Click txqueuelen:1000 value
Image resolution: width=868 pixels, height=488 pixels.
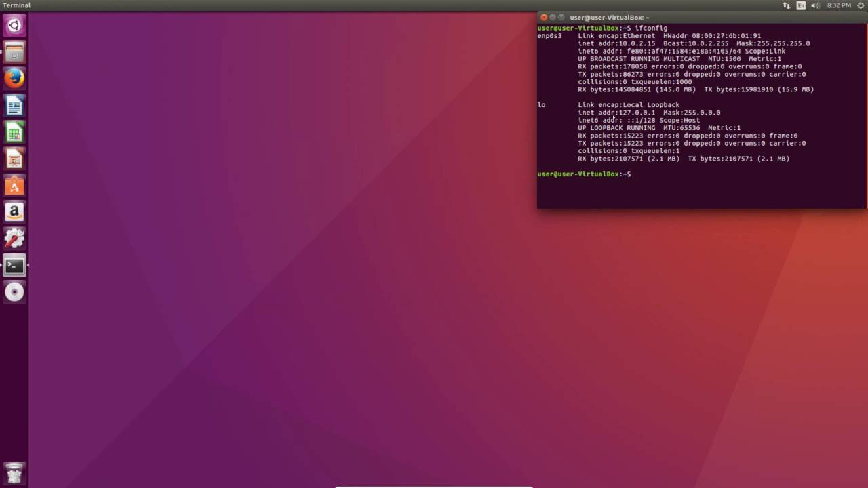click(662, 82)
